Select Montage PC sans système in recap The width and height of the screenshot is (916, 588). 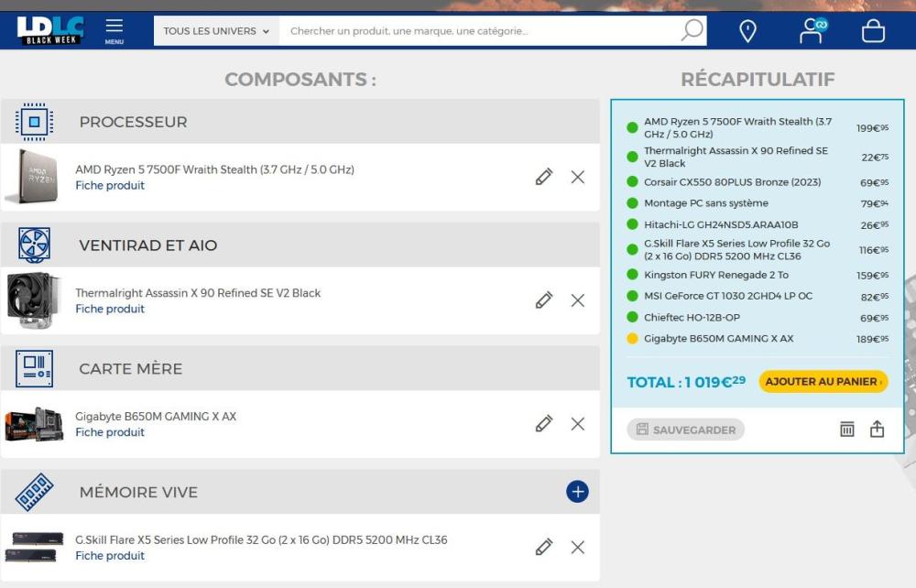705,203
